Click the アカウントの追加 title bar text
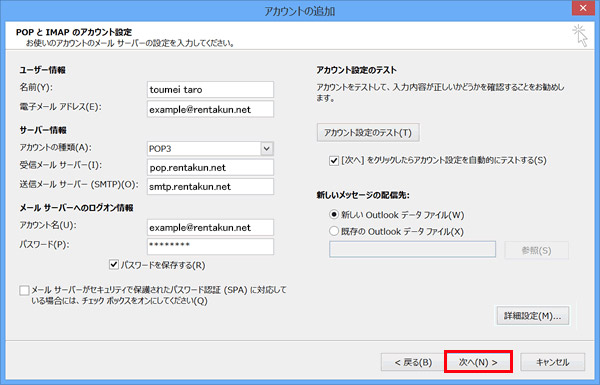Screen dimensions: 600x385 click(300, 11)
